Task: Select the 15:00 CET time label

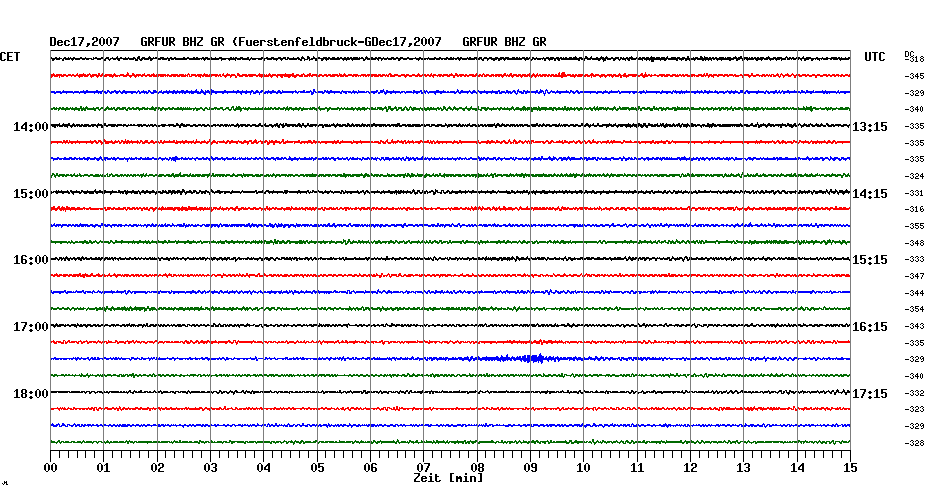Action: click(31, 194)
